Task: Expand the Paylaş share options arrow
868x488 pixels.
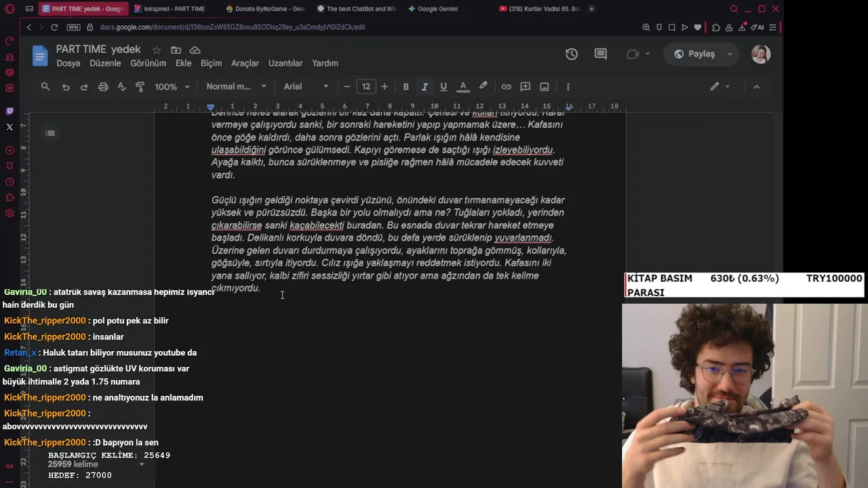Action: point(730,54)
